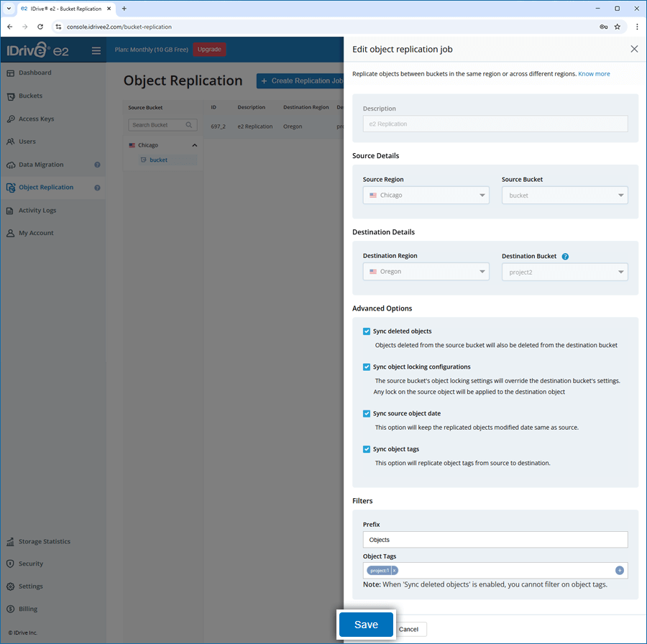Disable Sync object tags checkbox
Screen dimensions: 647x644
(x=367, y=449)
